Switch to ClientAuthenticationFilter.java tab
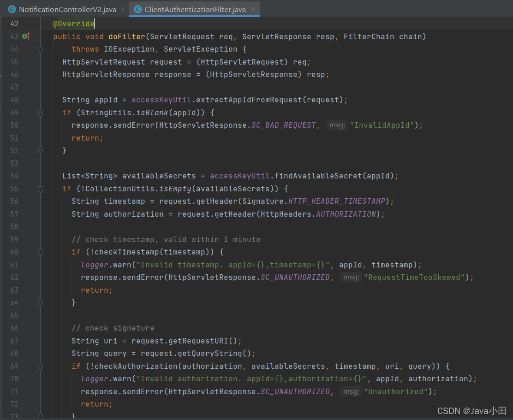This screenshot has height=420, width=513. (x=195, y=10)
